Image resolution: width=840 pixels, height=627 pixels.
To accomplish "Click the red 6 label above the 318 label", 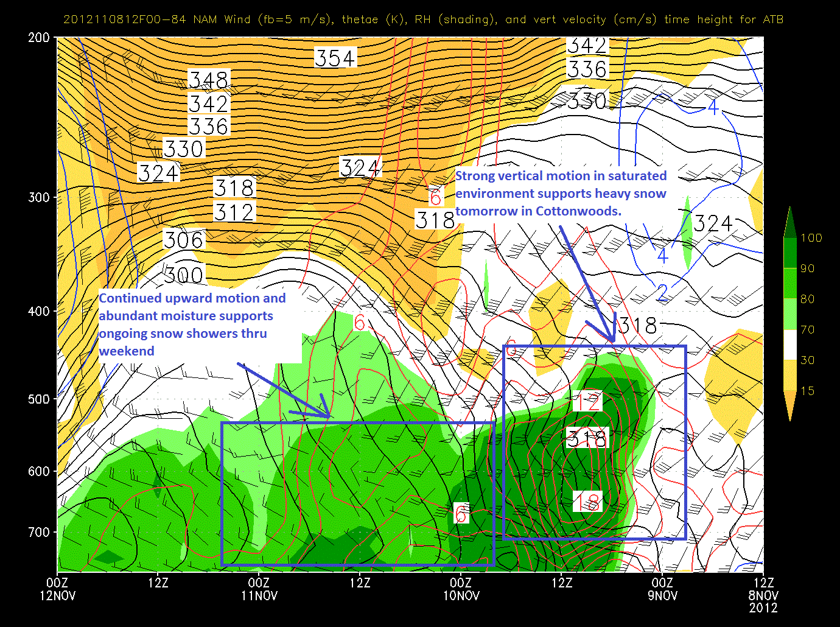I will [435, 197].
